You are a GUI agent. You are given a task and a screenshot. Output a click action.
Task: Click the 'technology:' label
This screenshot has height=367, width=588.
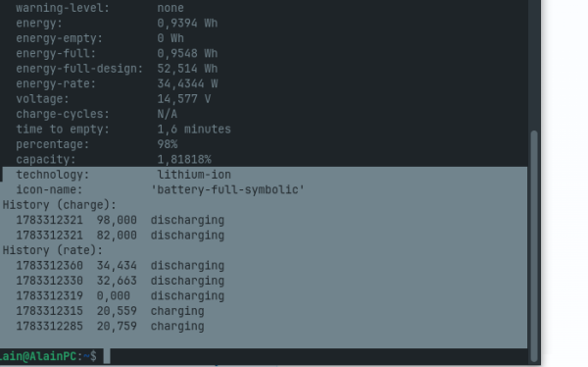pos(53,175)
